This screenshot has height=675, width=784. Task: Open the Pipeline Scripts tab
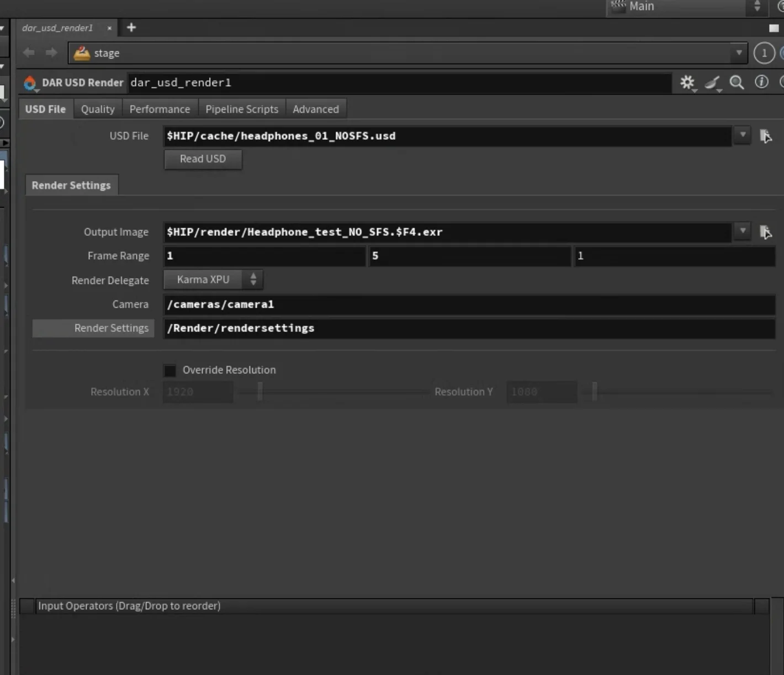241,109
